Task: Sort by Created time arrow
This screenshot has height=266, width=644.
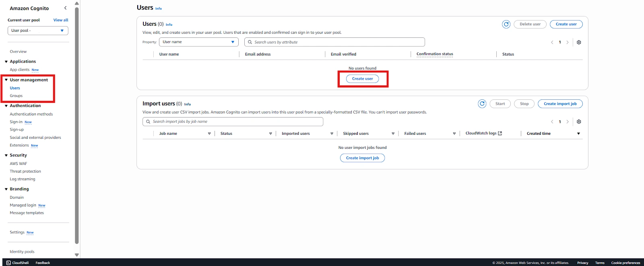Action: (578, 134)
